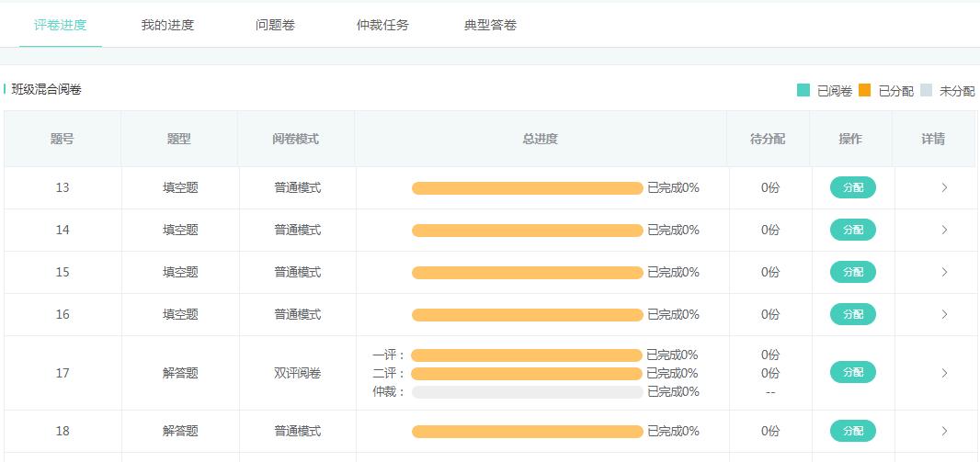Click the -- pending value in row 17
Viewport: 980px width, 462px height.
click(x=770, y=392)
